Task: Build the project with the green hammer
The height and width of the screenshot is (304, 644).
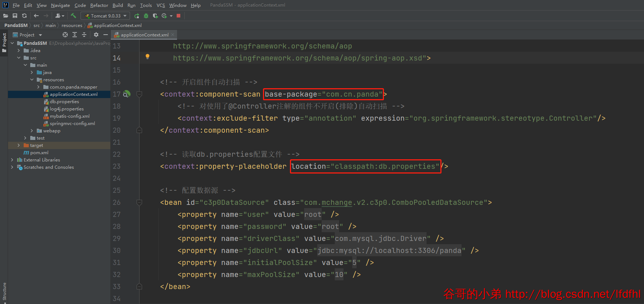Action: click(x=73, y=16)
